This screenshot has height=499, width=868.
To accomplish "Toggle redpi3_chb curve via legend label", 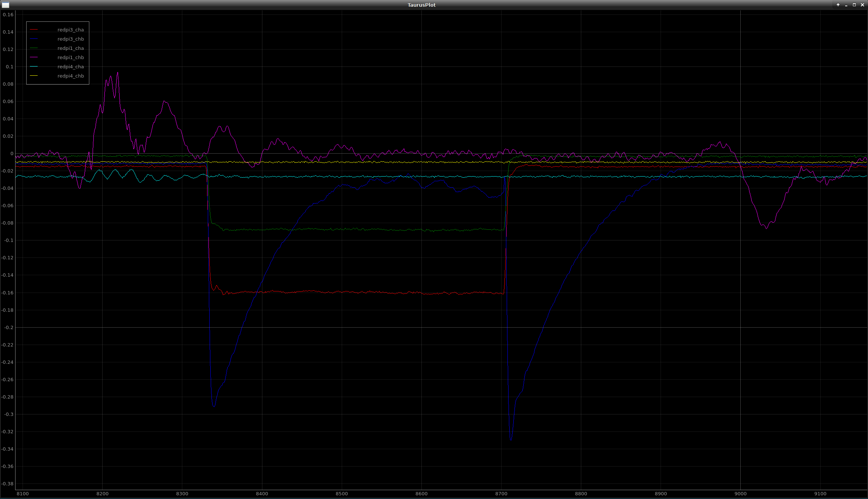I will (70, 39).
